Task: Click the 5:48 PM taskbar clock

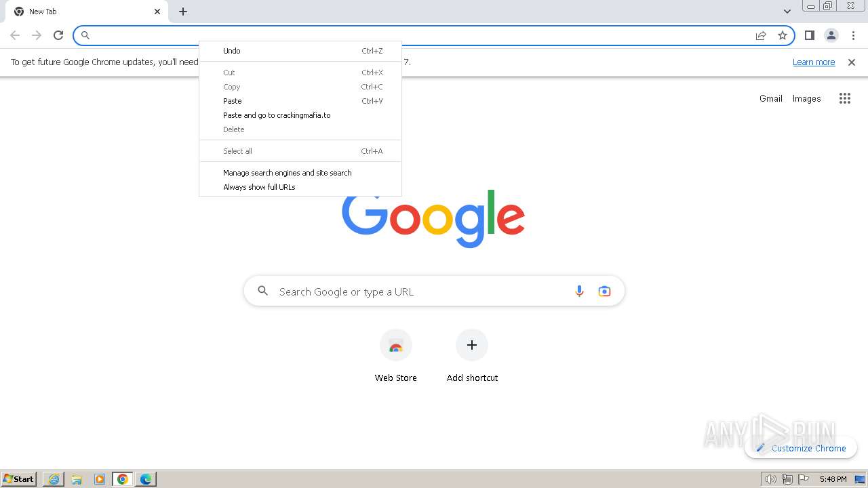Action: point(833,479)
